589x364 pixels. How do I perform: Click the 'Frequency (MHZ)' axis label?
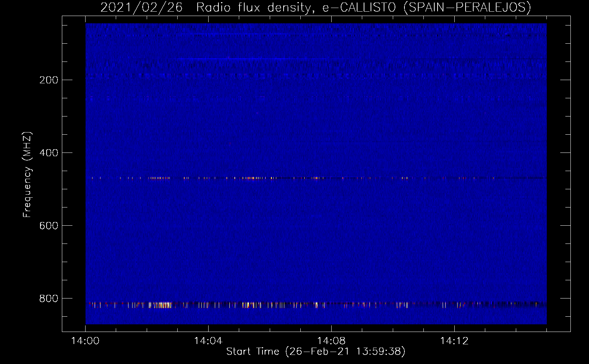[x=27, y=175]
